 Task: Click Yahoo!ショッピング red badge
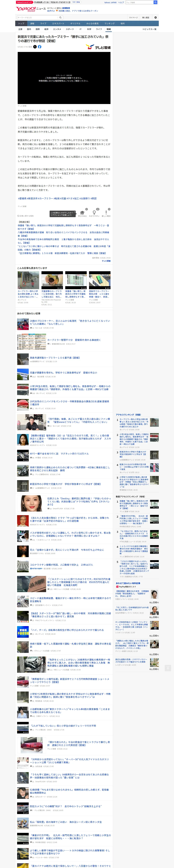click(x=24, y=2)
